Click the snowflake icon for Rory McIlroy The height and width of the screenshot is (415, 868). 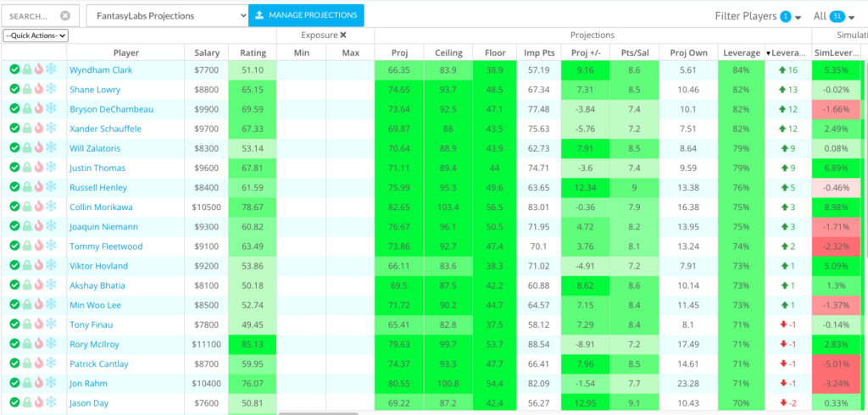51,344
